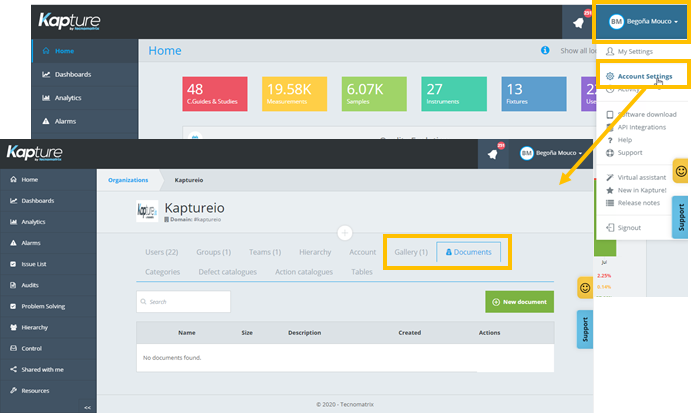This screenshot has height=413, width=691.
Task: Click Problem Solving icon in sidebar
Action: pos(13,306)
